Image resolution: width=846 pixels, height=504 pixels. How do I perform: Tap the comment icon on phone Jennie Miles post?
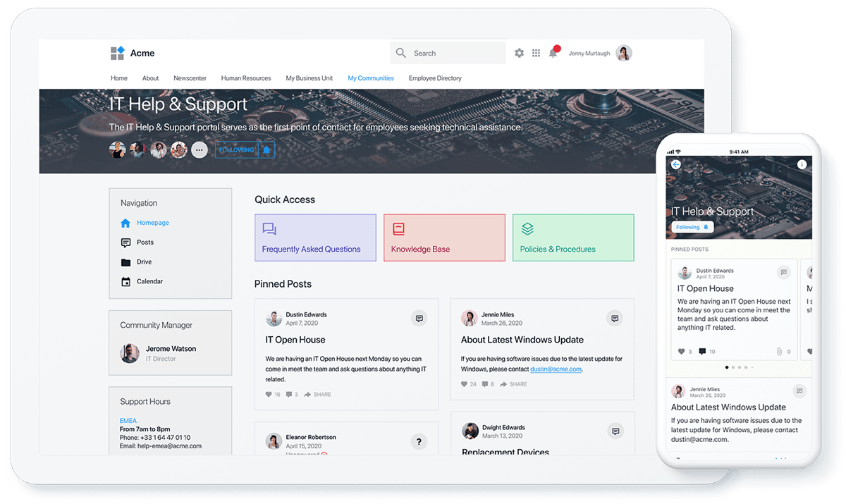click(799, 390)
